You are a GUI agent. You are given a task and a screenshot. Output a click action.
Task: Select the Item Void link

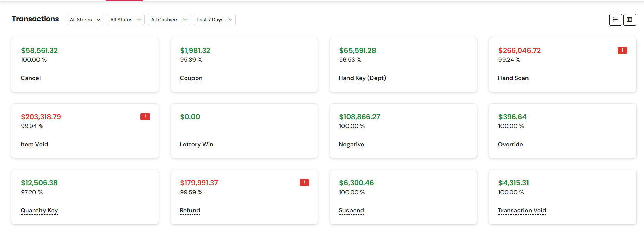click(34, 144)
